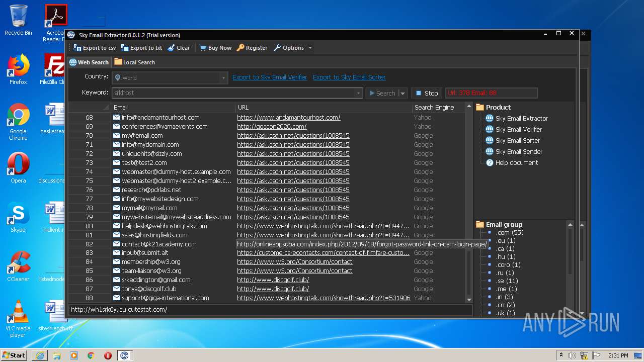
Task: Click the Export to txt toolbar button
Action: click(141, 48)
